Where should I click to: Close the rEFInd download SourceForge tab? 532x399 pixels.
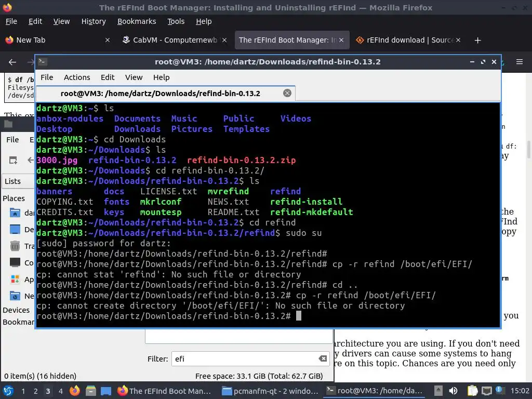coord(458,40)
